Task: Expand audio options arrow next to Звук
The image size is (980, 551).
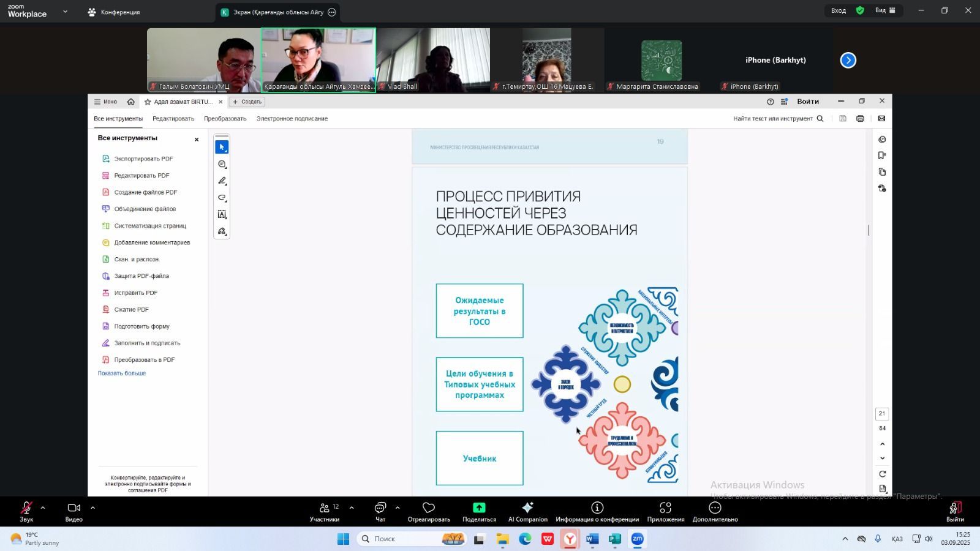Action: 43,508
